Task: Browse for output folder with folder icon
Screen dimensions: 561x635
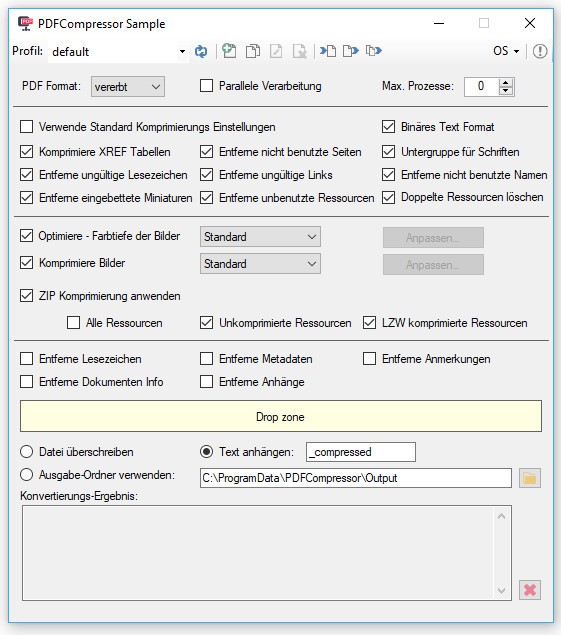Action: (530, 478)
